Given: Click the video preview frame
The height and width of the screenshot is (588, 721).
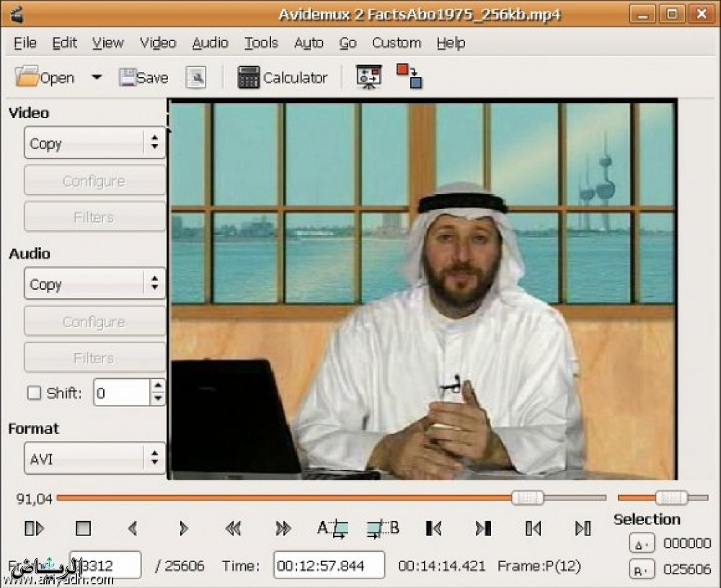Looking at the screenshot, I should pyautogui.click(x=422, y=290).
